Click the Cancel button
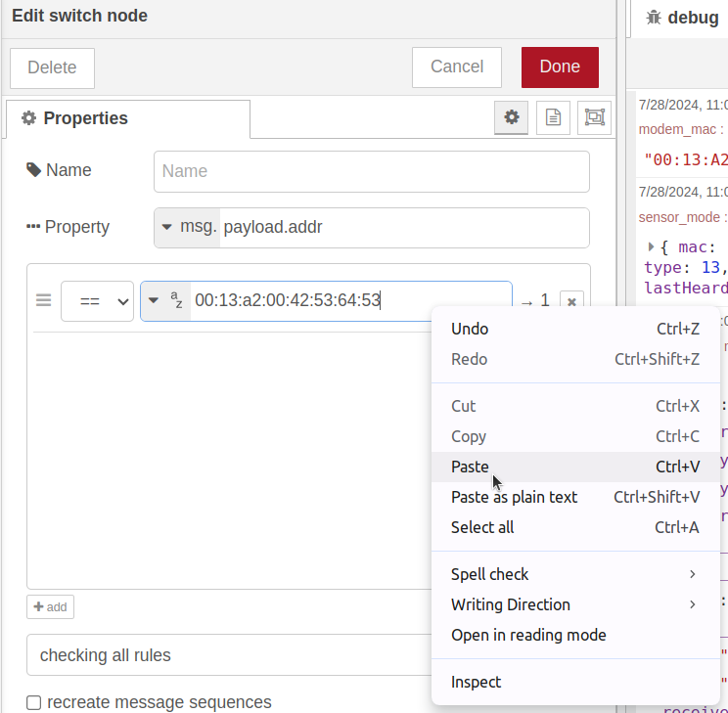 coord(457,67)
